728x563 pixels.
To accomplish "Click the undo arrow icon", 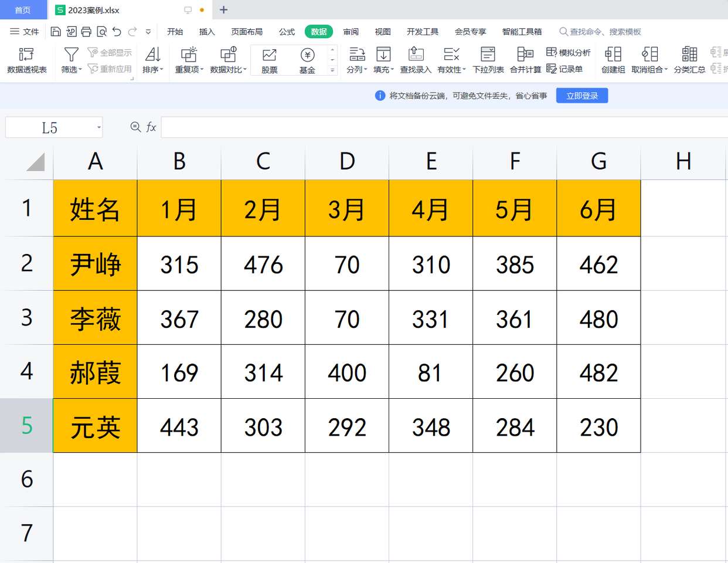I will click(x=117, y=32).
